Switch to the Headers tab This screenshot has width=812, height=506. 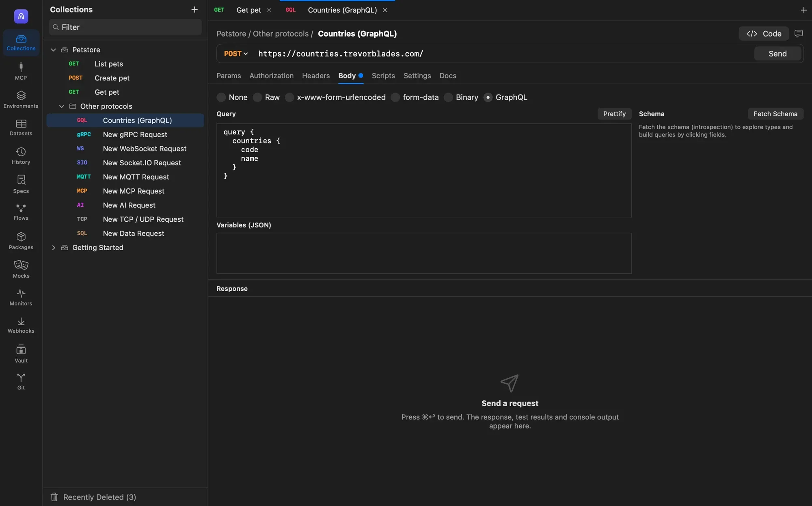pyautogui.click(x=315, y=76)
